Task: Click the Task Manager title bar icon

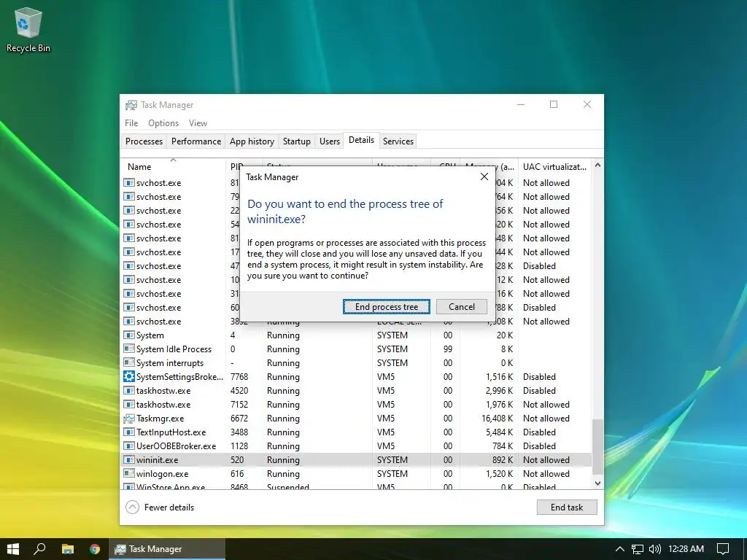Action: click(131, 105)
